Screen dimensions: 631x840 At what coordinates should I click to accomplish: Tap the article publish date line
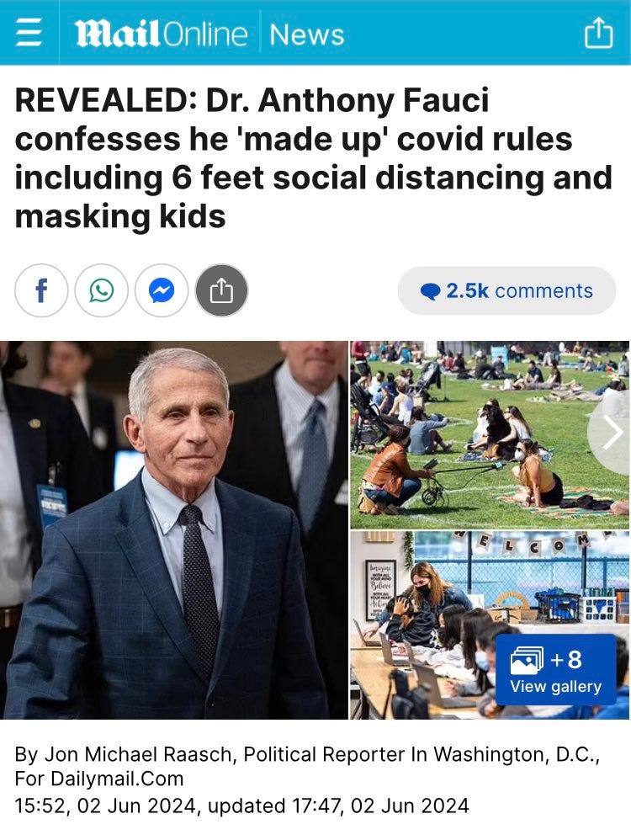click(241, 805)
